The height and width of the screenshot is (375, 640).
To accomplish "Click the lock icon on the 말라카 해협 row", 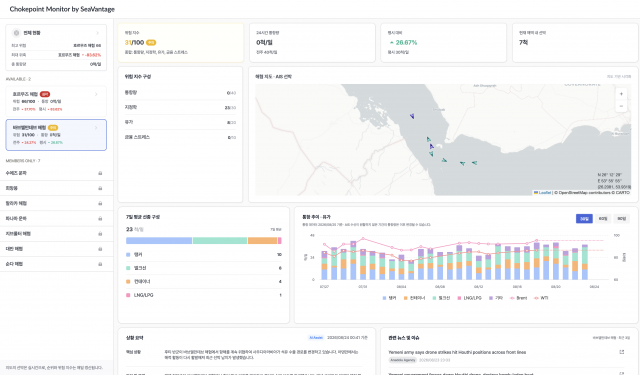I will pos(100,203).
